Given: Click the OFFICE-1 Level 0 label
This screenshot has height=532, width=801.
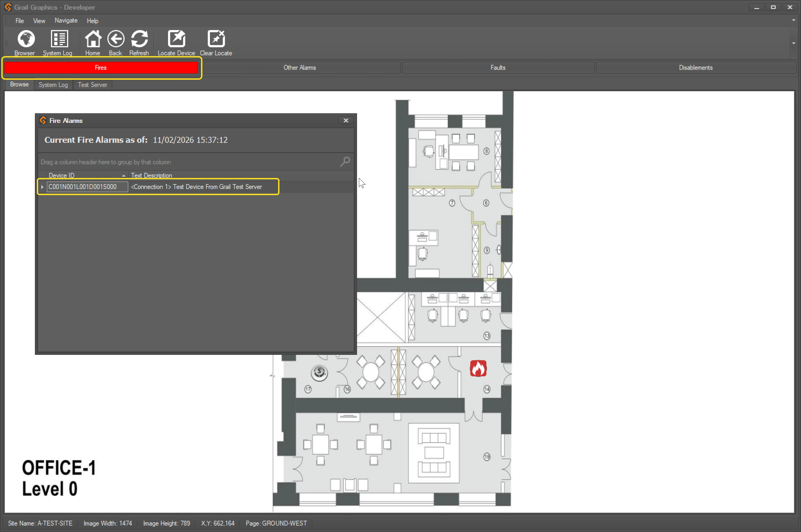Looking at the screenshot, I should pos(59,478).
